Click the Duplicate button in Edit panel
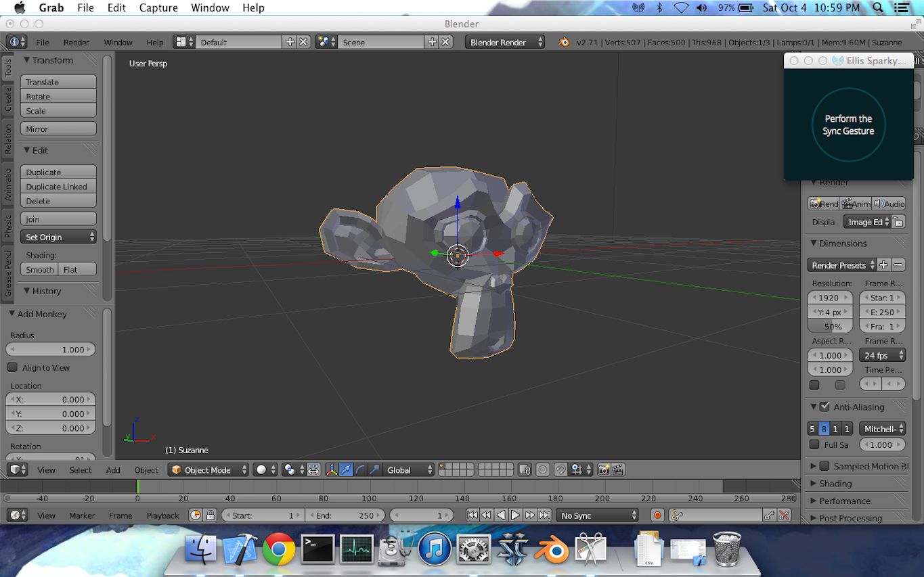924x577 pixels. click(58, 172)
